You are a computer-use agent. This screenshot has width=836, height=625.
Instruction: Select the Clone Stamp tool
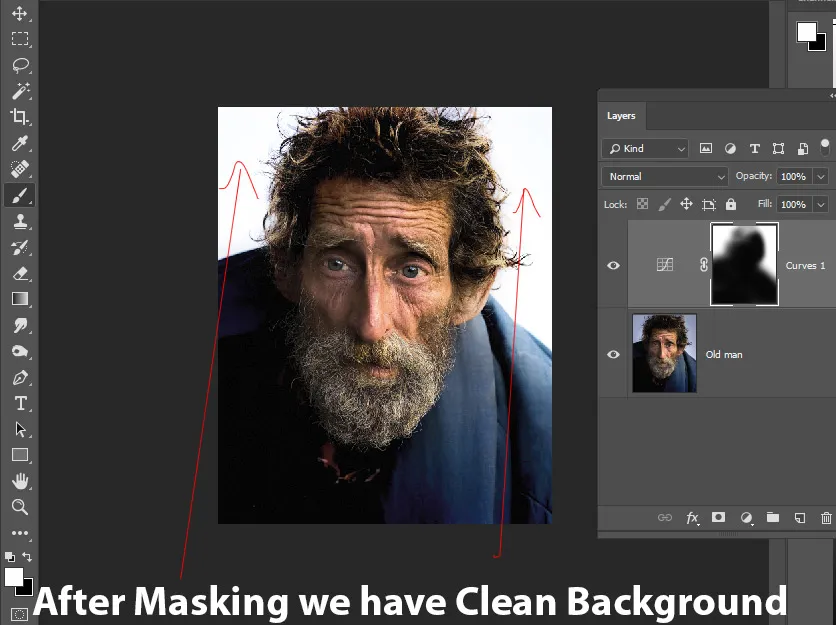[x=20, y=221]
